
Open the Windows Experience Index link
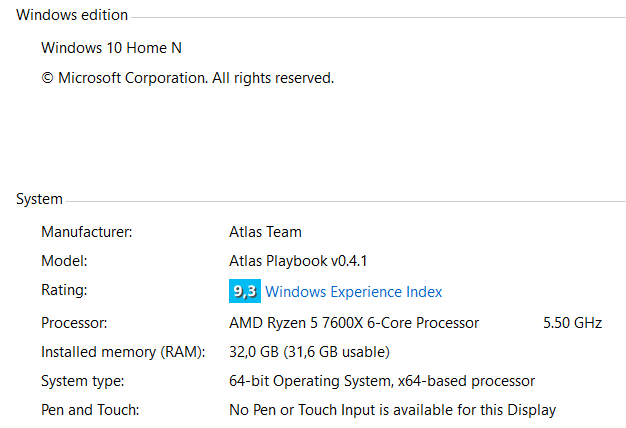click(x=353, y=292)
